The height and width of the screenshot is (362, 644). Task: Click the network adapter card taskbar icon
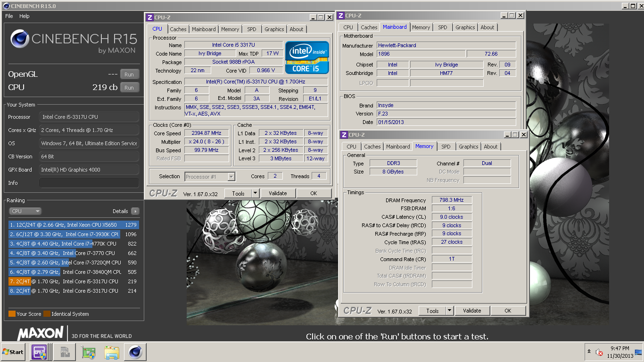[x=88, y=352]
